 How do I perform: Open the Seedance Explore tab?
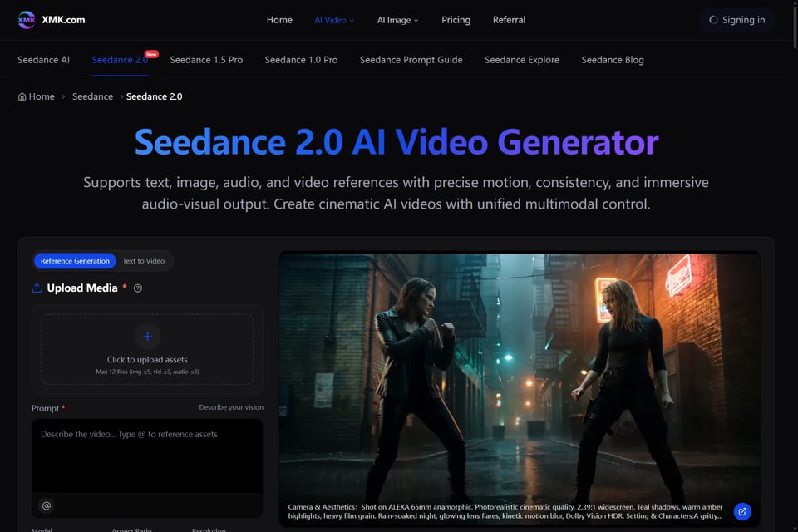(522, 60)
